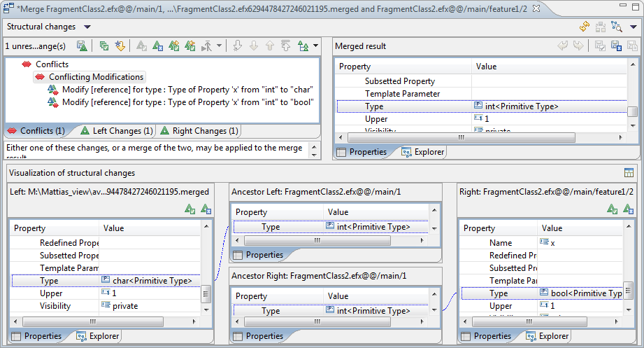The image size is (644, 348).
Task: Select the 'char<Primitive Type>' value in Left pane
Action: 152,281
